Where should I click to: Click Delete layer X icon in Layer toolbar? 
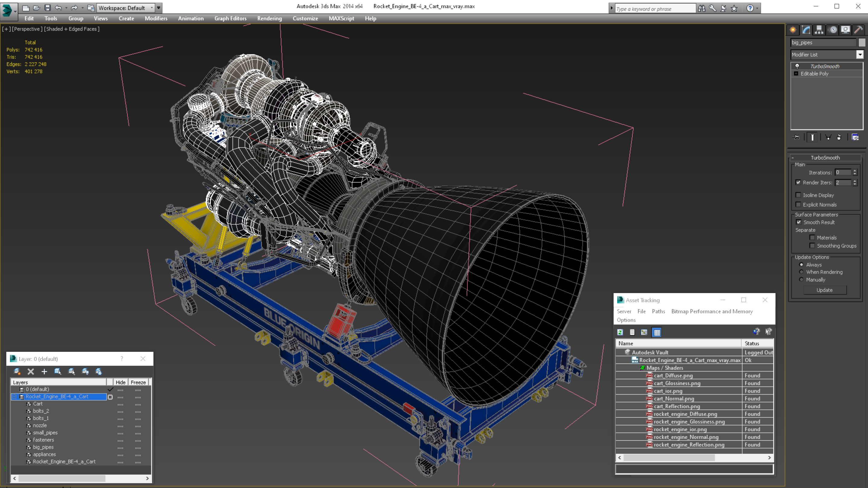[31, 371]
